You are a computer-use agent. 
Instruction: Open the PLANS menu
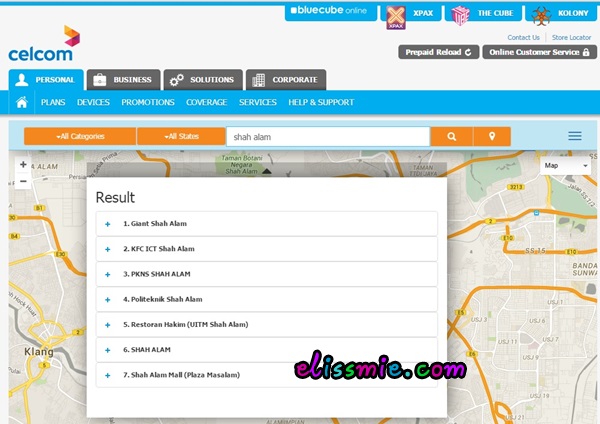pyautogui.click(x=53, y=102)
